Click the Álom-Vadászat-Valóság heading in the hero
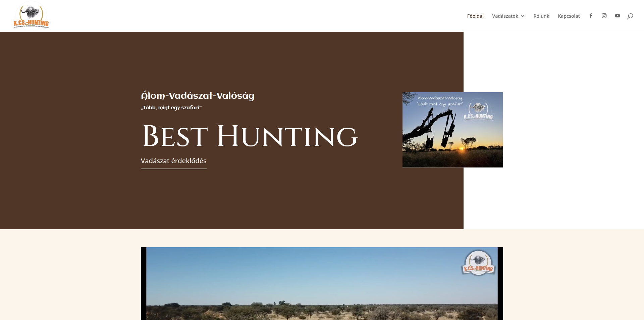Viewport: 644px width, 320px height. click(198, 96)
